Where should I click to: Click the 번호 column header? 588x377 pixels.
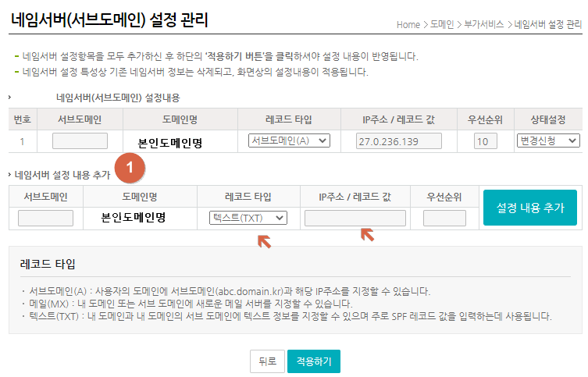coord(23,119)
